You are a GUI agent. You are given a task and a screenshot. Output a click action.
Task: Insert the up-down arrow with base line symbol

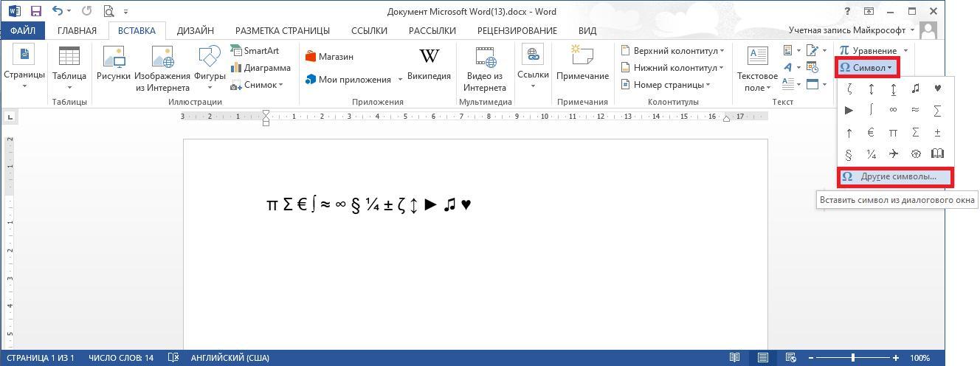click(x=894, y=89)
